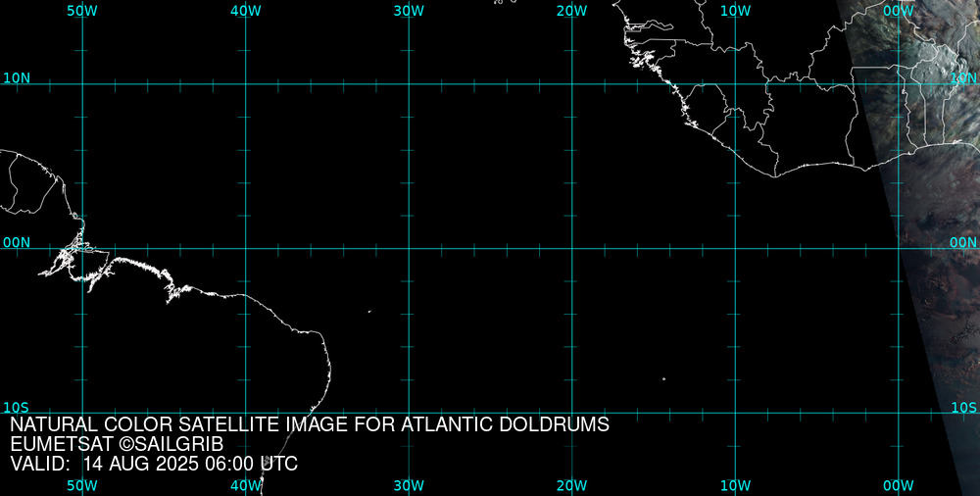Pick the 10S label on the right edge
The height and width of the screenshot is (496, 980).
click(x=963, y=408)
